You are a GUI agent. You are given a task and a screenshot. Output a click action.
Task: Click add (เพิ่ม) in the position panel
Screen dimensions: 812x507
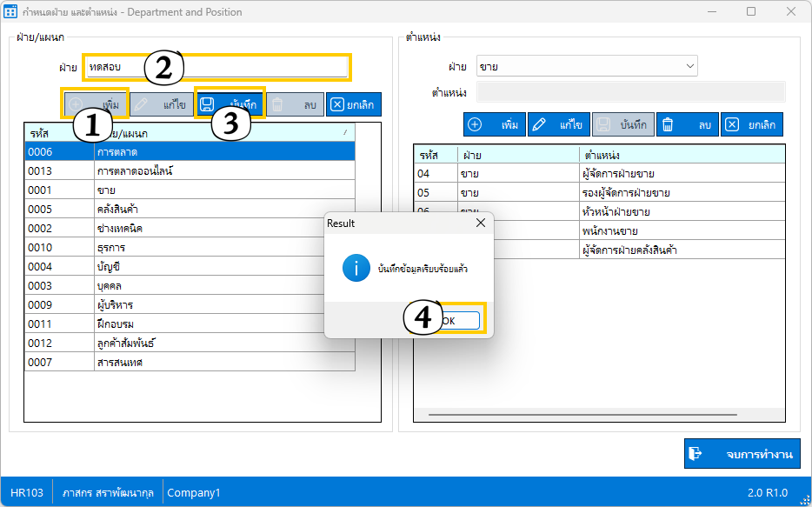coord(494,124)
